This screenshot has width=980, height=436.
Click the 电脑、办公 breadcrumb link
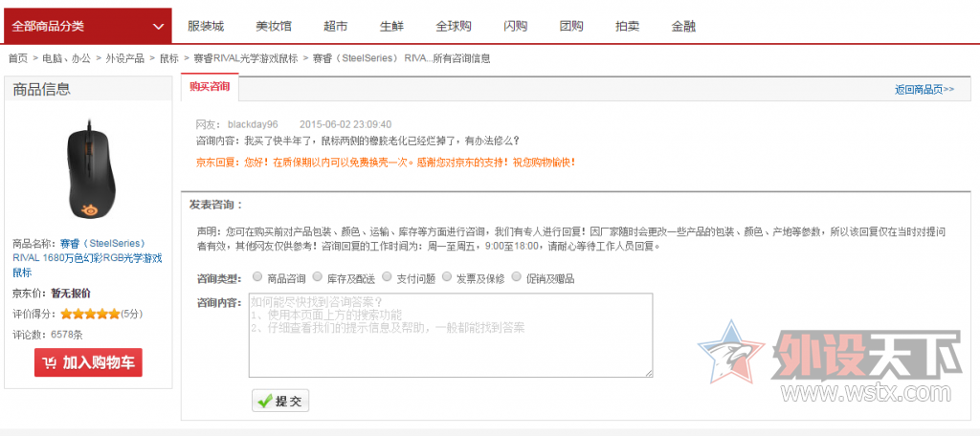click(x=66, y=58)
